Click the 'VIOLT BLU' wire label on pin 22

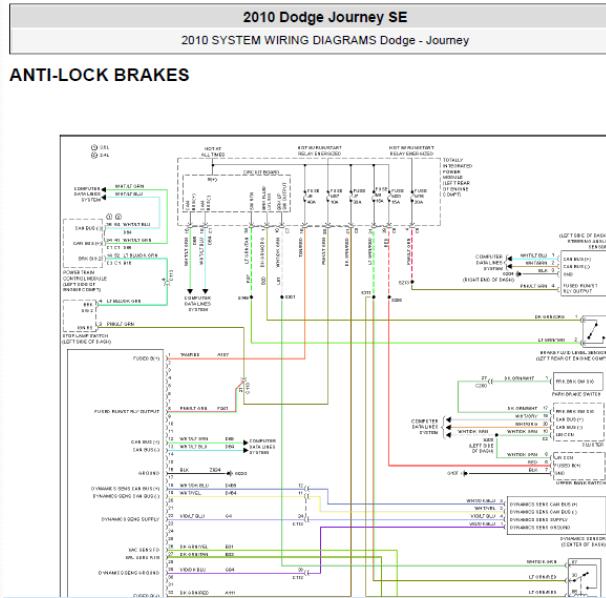click(191, 516)
